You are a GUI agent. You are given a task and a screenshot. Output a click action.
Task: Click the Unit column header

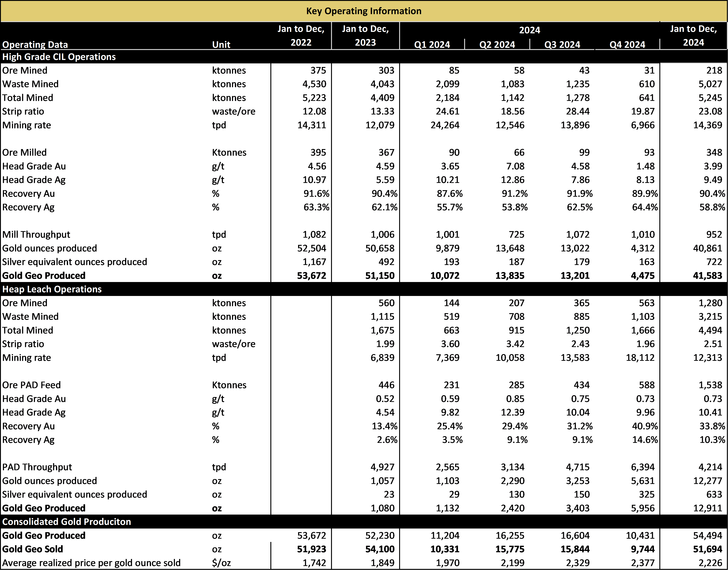221,44
